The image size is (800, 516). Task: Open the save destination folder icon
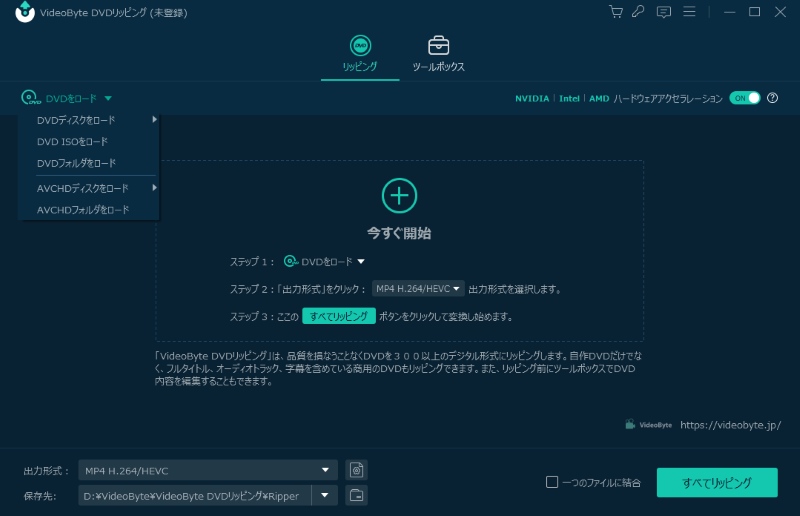pyautogui.click(x=356, y=495)
